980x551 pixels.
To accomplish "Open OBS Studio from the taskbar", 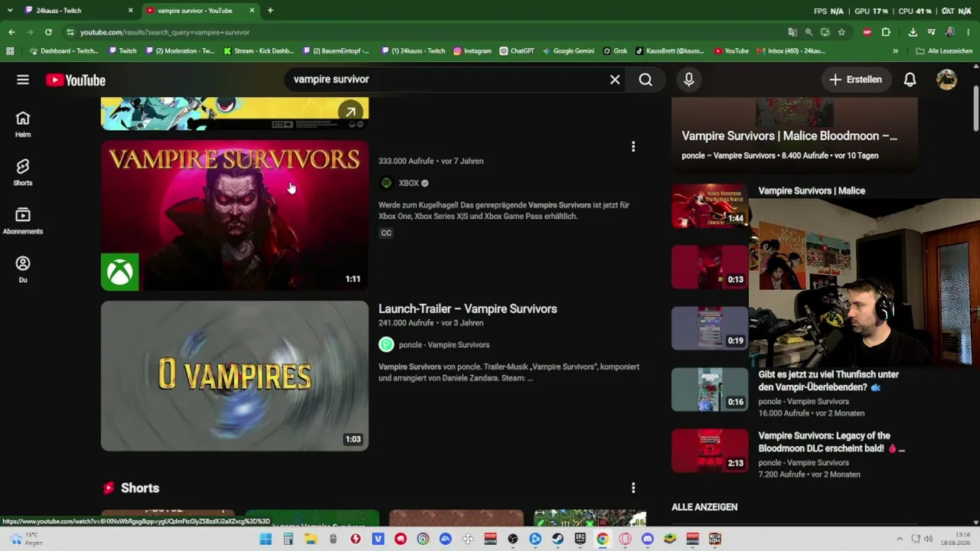I will pyautogui.click(x=513, y=539).
